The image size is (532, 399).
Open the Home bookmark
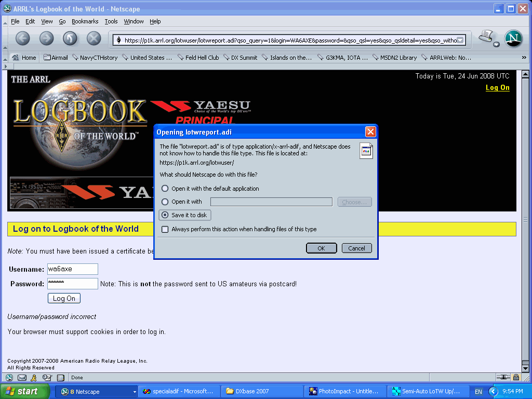[24, 58]
